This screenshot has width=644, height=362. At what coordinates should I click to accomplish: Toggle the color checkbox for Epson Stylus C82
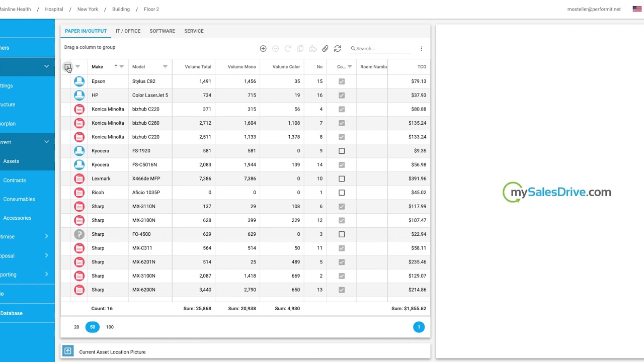point(342,81)
